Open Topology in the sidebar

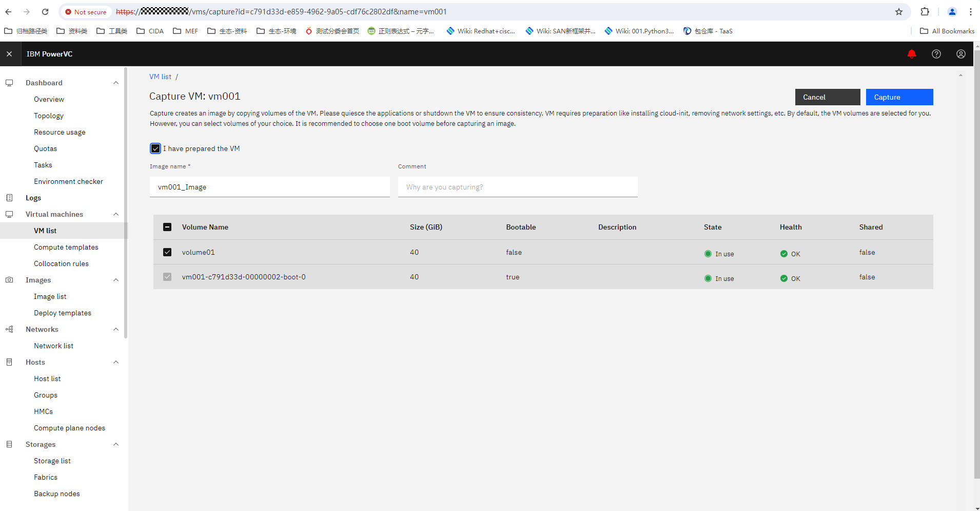49,116
